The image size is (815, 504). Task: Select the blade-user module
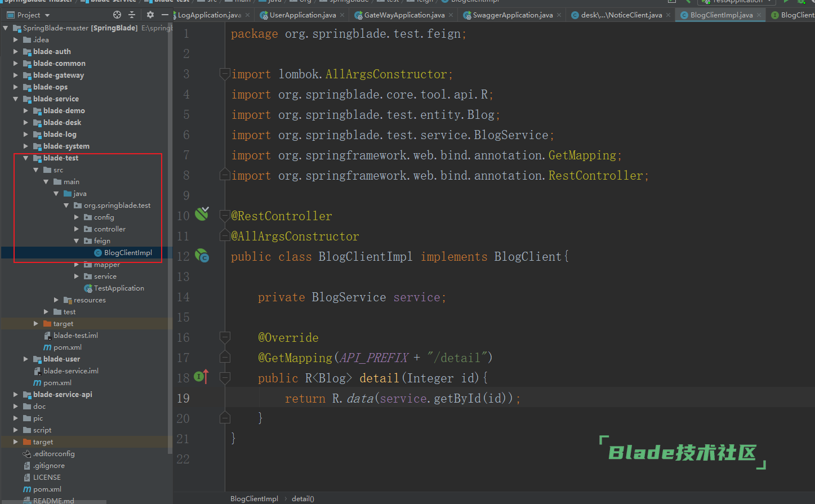point(61,359)
